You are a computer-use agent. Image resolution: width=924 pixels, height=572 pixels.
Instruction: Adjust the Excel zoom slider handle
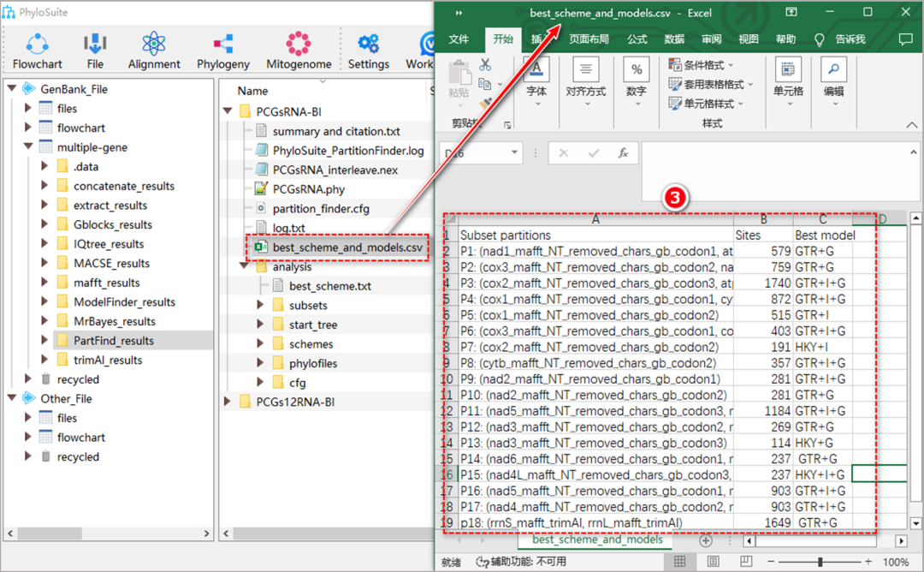[x=820, y=562]
